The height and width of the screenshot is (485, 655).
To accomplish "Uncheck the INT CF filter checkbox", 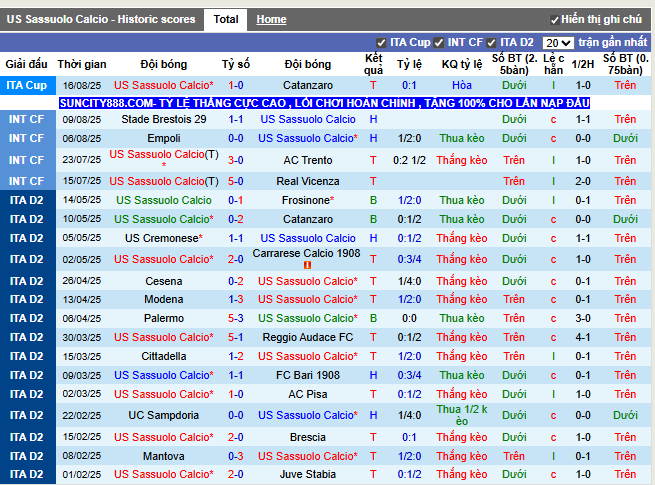I will pos(438,43).
